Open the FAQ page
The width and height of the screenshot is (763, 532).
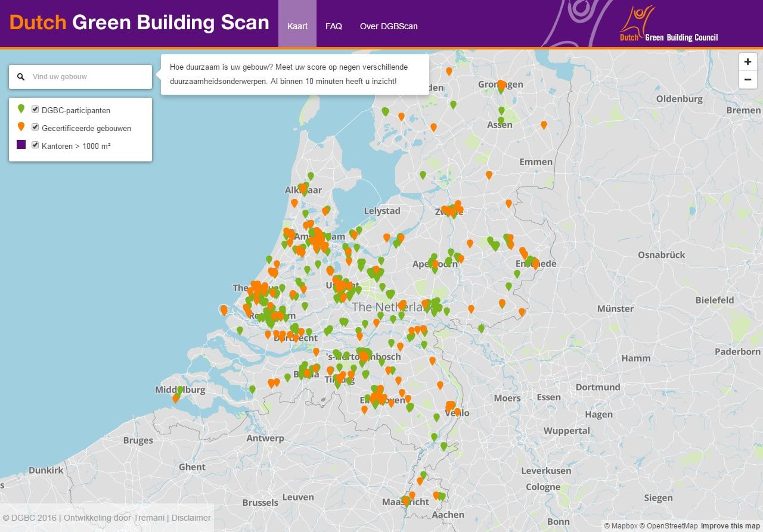(x=333, y=26)
